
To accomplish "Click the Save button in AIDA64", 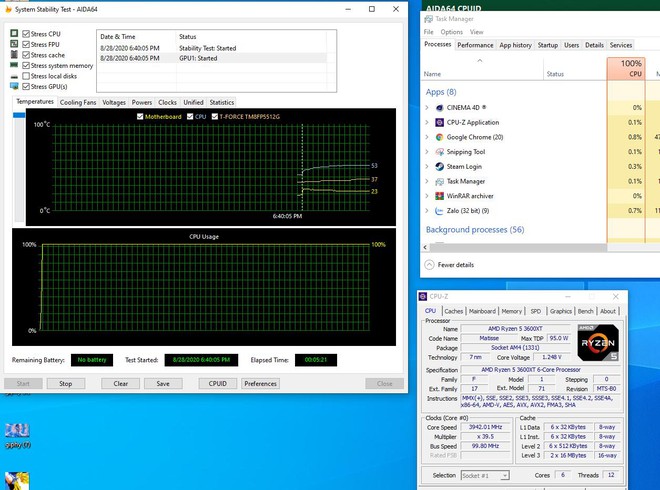I will click(x=163, y=383).
